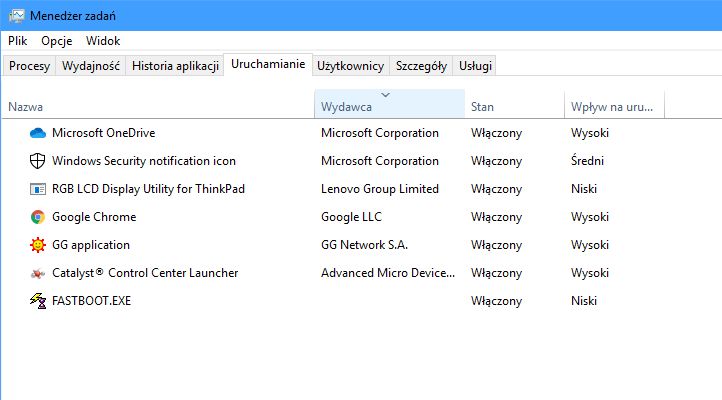722x400 pixels.
Task: Sort by the Wydawca column header
Action: pos(390,104)
